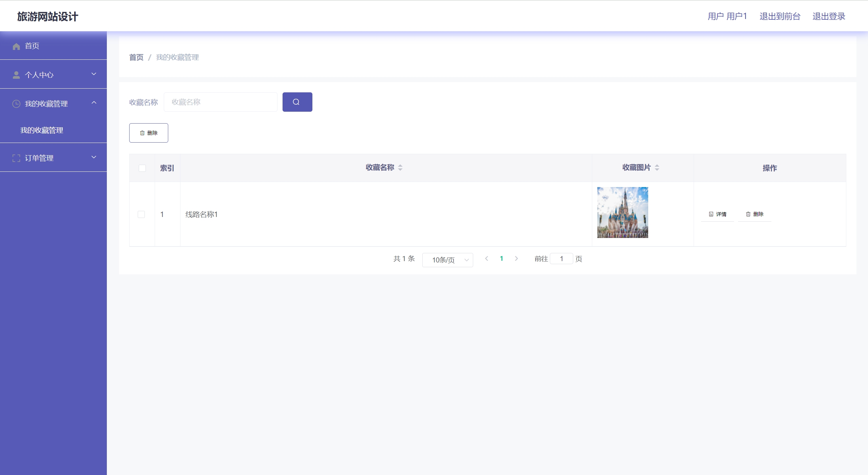Click the top batch 删除 button
Screen dimensions: 868x475
(x=149, y=133)
